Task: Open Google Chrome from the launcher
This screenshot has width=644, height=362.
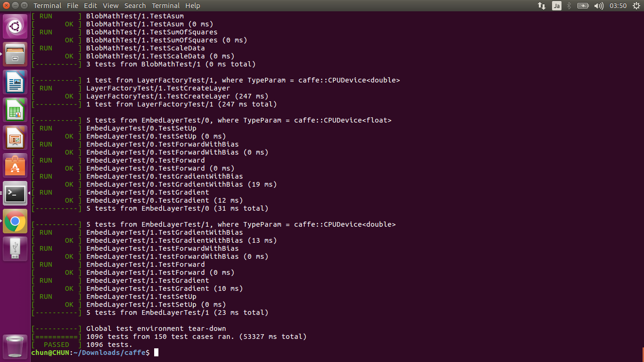Action: (x=15, y=221)
